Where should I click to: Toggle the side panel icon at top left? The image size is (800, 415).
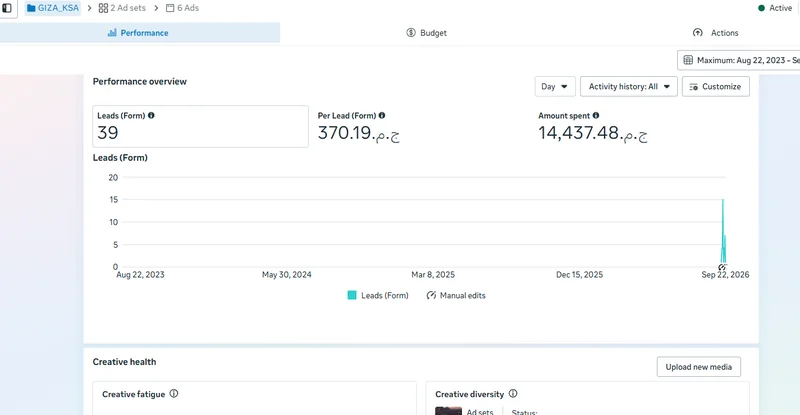point(7,8)
